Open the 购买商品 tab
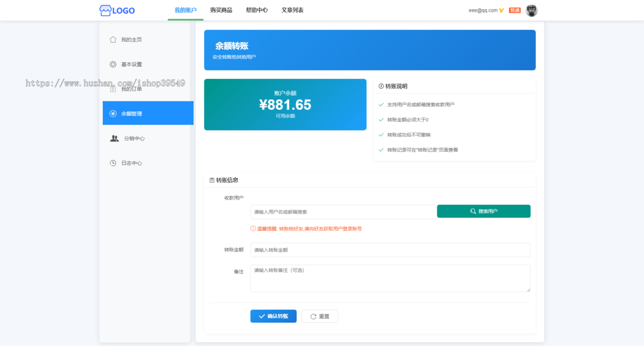 click(221, 10)
